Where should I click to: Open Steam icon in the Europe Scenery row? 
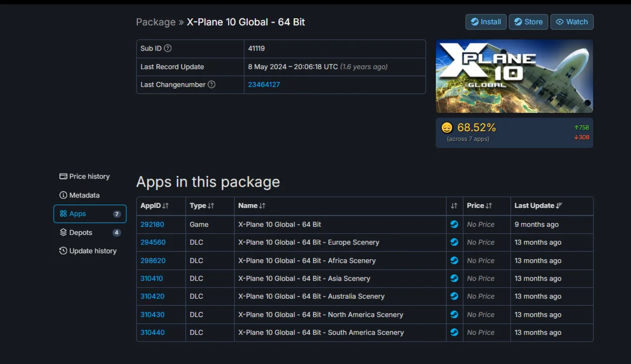click(x=454, y=242)
